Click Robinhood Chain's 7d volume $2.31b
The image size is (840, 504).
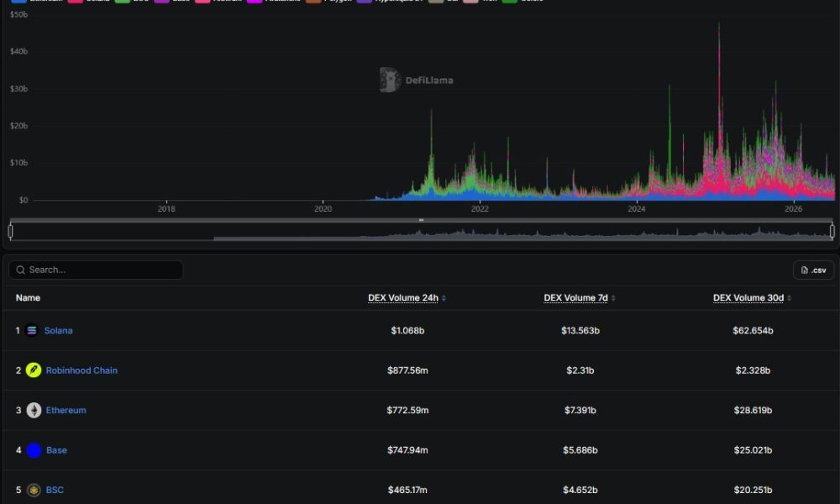[x=580, y=370]
